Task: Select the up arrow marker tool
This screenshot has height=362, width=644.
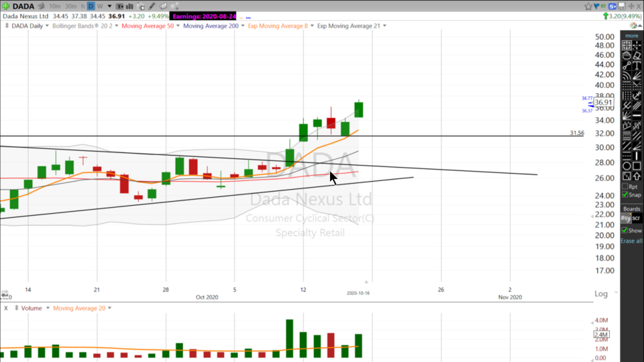Action: (x=637, y=176)
